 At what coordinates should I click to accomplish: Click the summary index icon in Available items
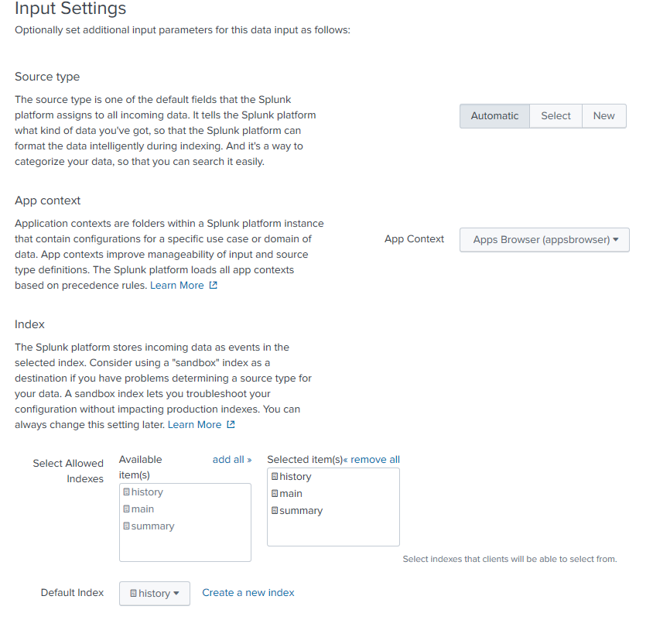click(x=127, y=526)
